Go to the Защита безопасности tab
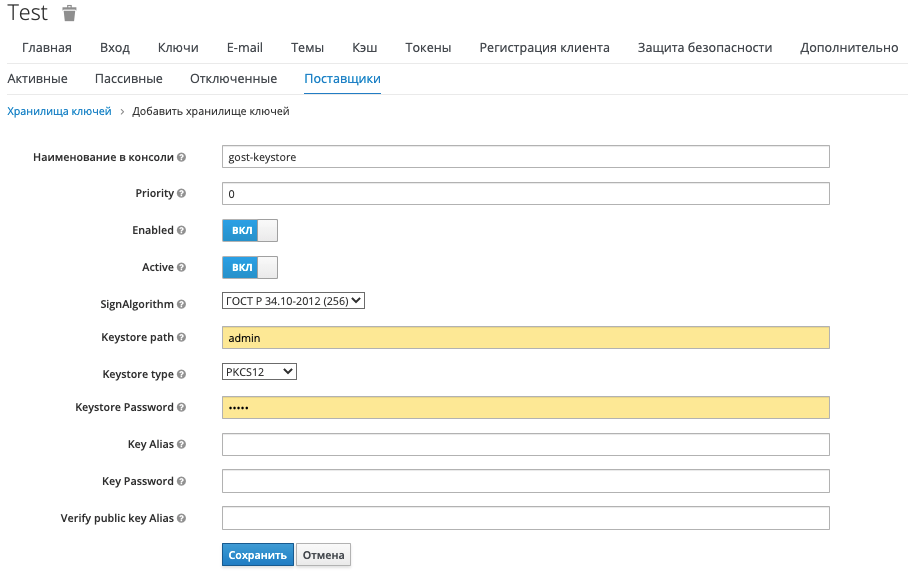The width and height of the screenshot is (908, 584). (x=704, y=48)
